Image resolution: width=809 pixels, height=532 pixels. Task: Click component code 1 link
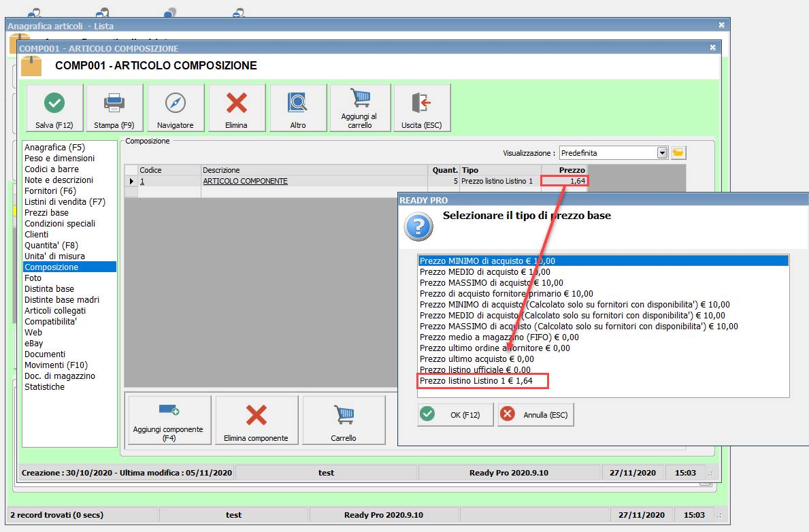click(142, 181)
